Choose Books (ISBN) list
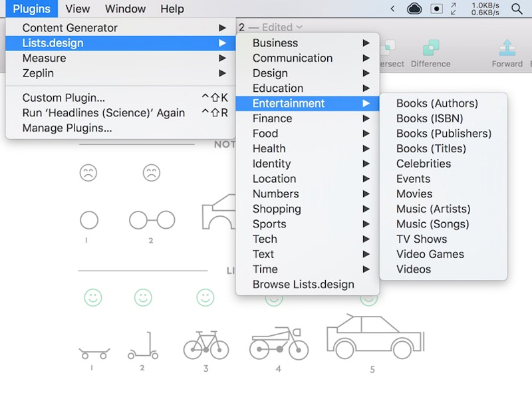This screenshot has height=399, width=532. click(x=444, y=118)
